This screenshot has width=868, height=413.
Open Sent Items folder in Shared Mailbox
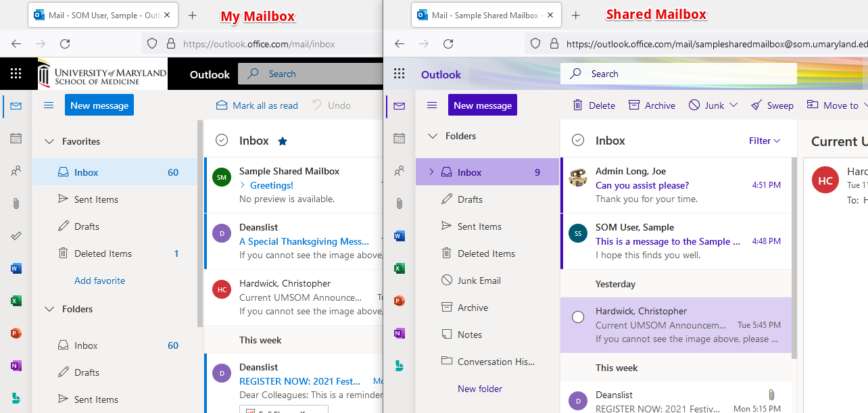(x=479, y=226)
